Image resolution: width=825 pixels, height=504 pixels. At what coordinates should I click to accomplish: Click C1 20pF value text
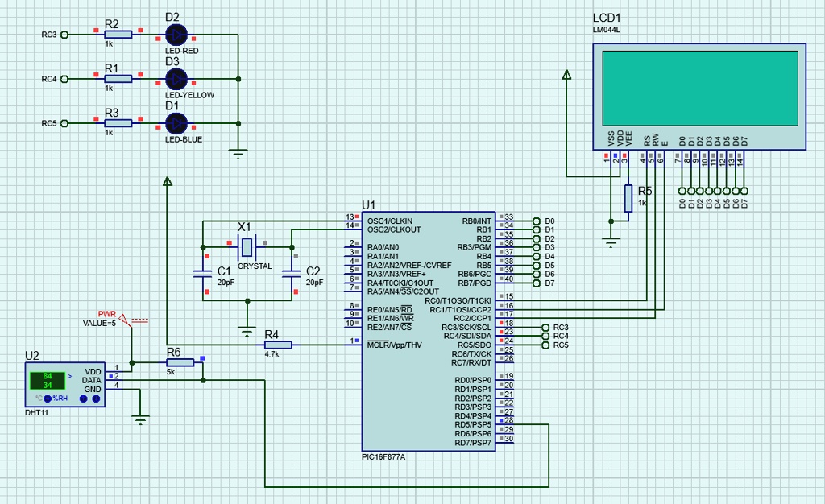tap(226, 283)
